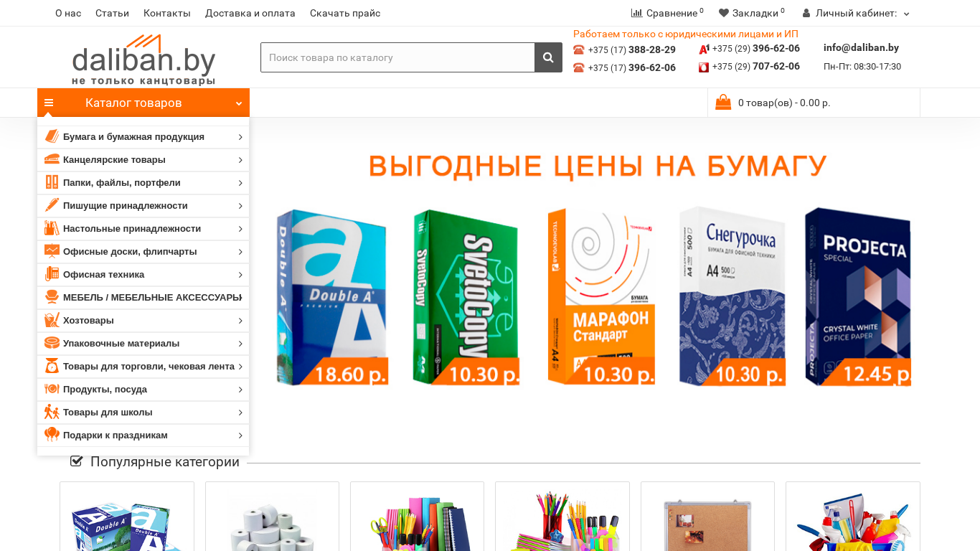The image size is (980, 551).
Task: Call the +375 (29) 396-62-06 number
Action: click(756, 48)
